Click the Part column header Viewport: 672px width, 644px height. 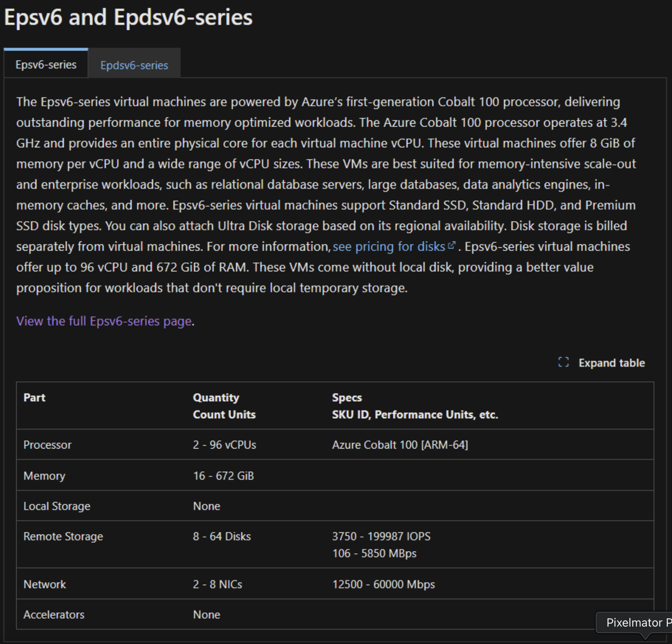click(x=35, y=397)
